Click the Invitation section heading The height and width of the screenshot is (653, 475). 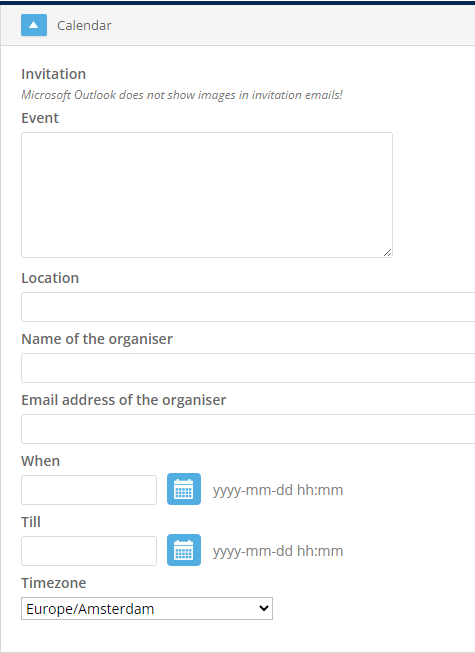click(54, 74)
